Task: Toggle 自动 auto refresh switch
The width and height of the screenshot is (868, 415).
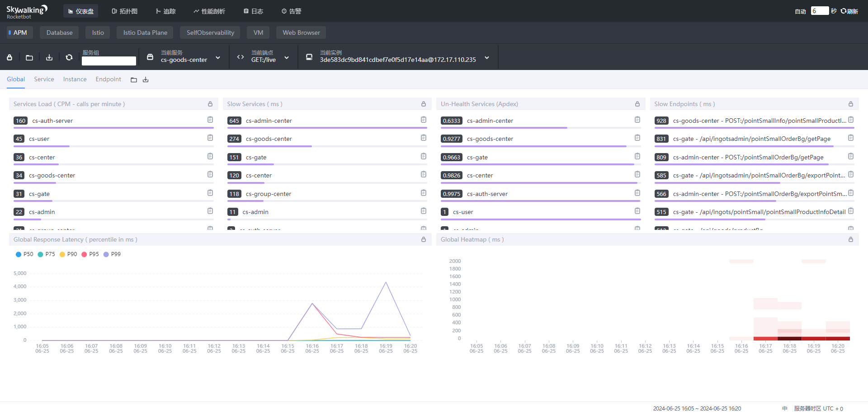Action: (x=800, y=11)
